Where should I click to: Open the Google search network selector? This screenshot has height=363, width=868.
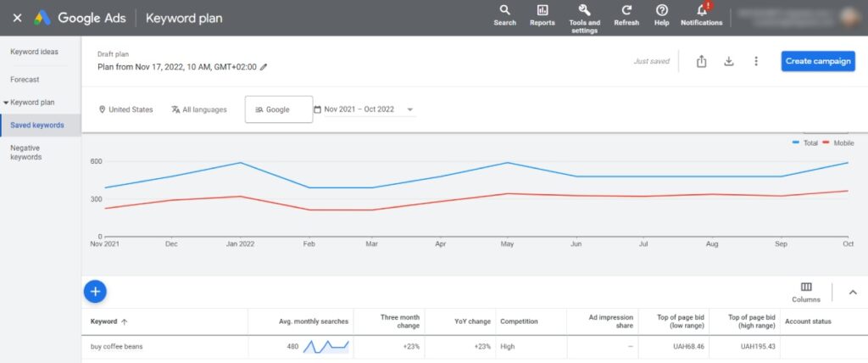278,109
